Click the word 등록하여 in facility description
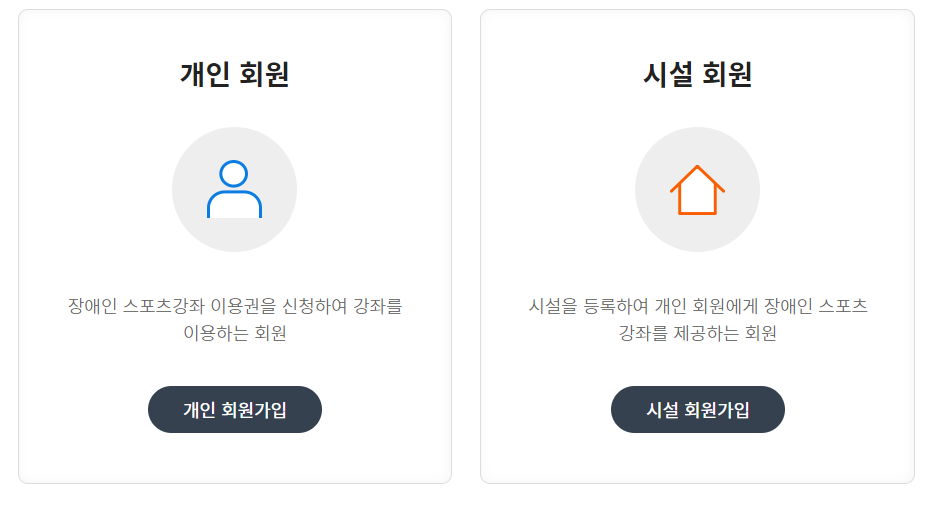 point(616,306)
